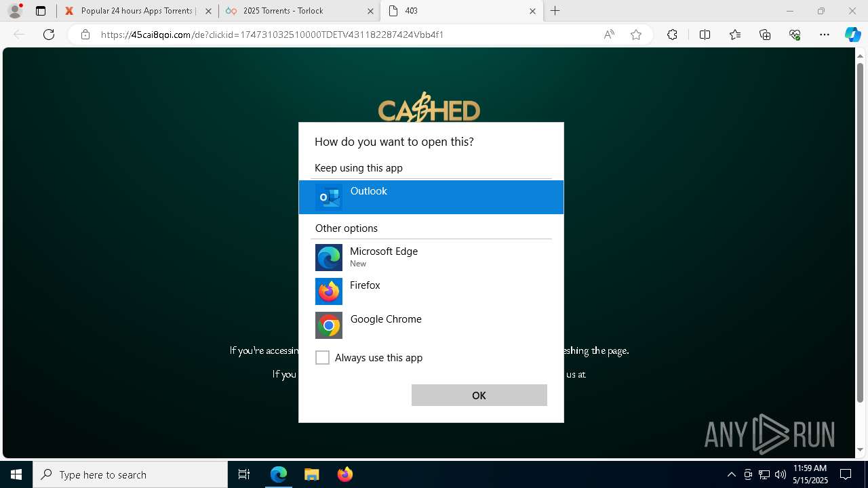Open the Favorites list
This screenshot has width=868, height=488.
735,35
